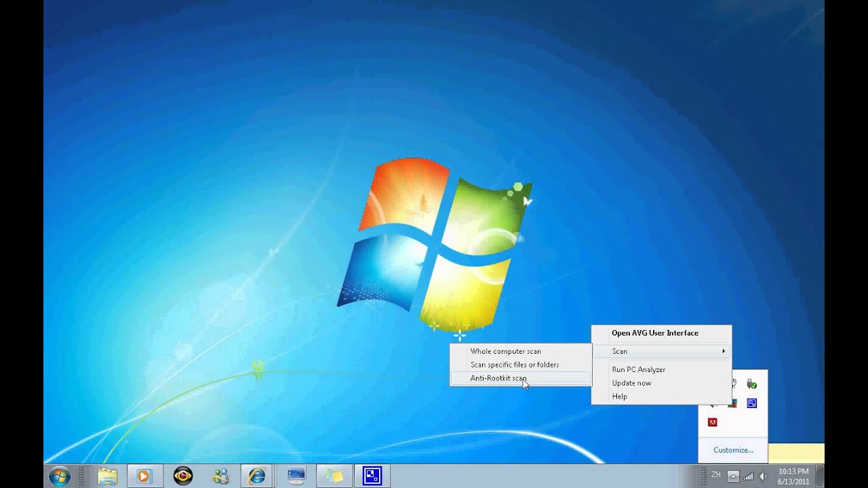The image size is (868, 488).
Task: Choose Run PC Analyzer in AVG menu
Action: 661,369
